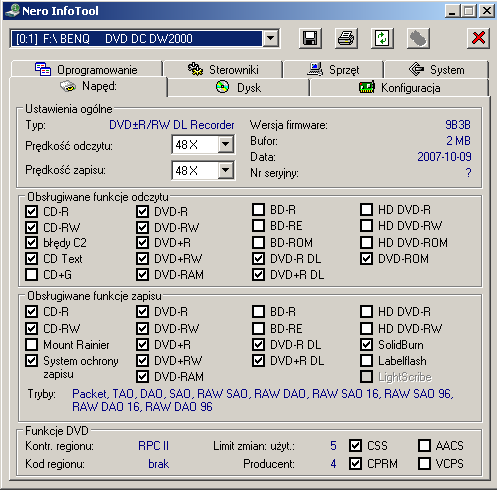
Task: Click the date value 2007-10-09
Action: pos(444,157)
